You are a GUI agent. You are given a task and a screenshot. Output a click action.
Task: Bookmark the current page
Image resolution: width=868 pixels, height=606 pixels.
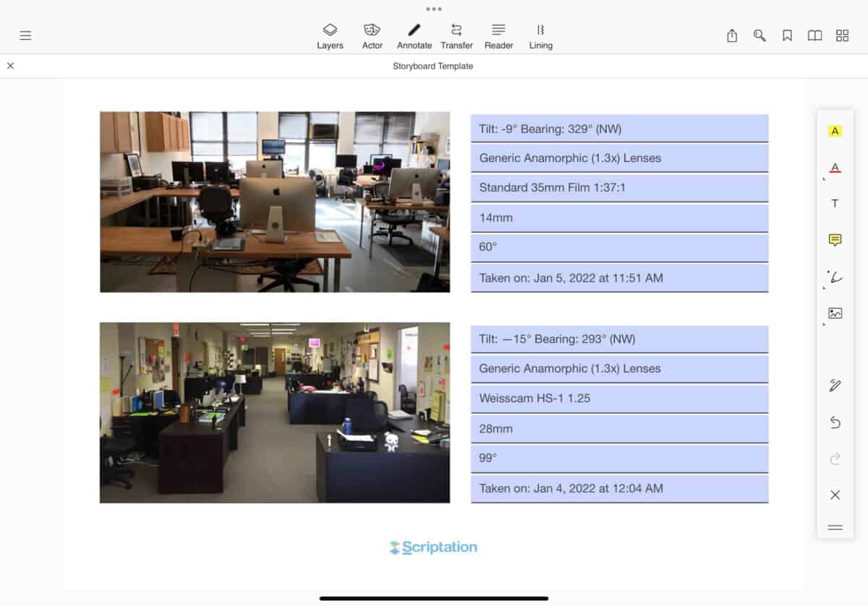(787, 35)
